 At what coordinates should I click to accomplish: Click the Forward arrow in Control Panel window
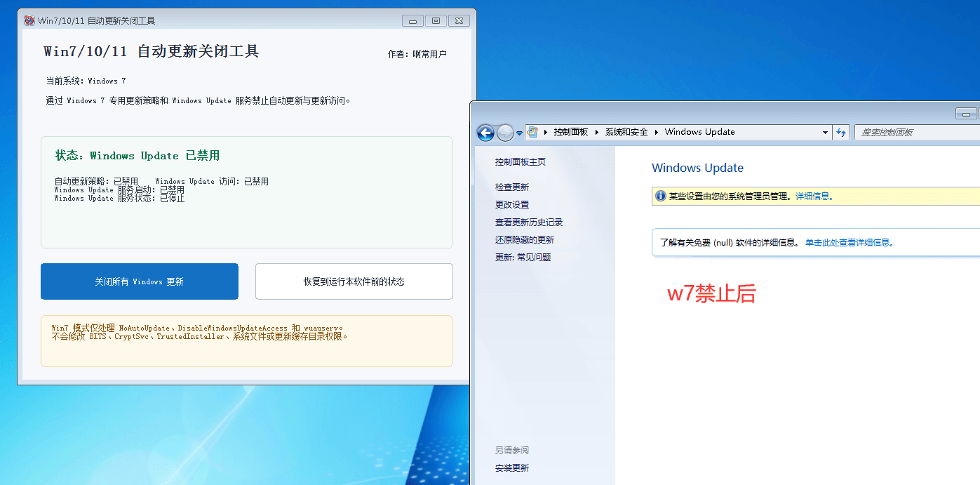pos(505,132)
